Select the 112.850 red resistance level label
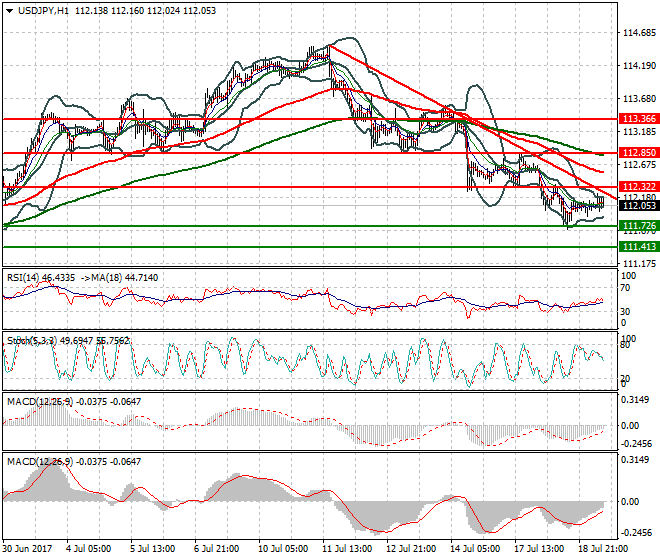Image resolution: width=660 pixels, height=560 pixels. click(x=639, y=153)
